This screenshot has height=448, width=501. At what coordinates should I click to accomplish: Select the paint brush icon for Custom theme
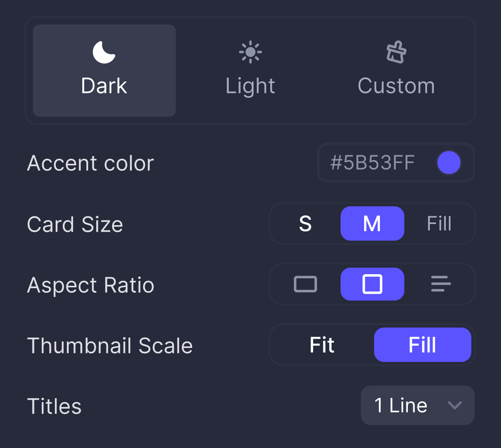(x=396, y=52)
